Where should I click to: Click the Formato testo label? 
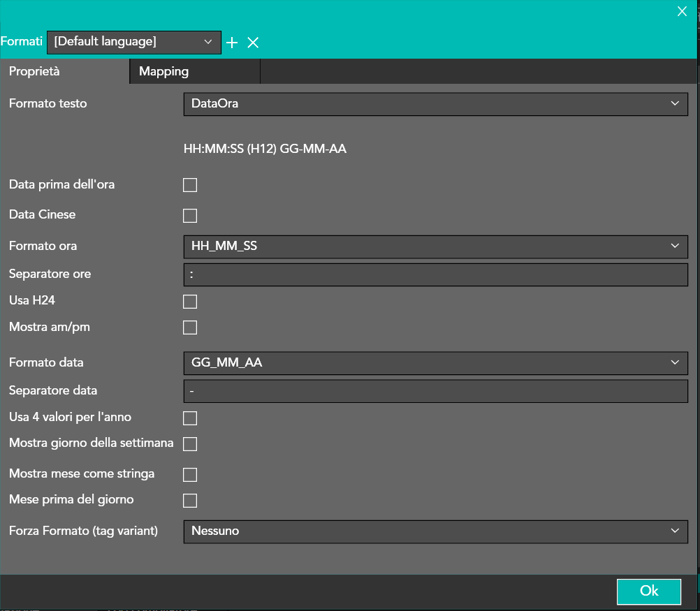(x=48, y=103)
